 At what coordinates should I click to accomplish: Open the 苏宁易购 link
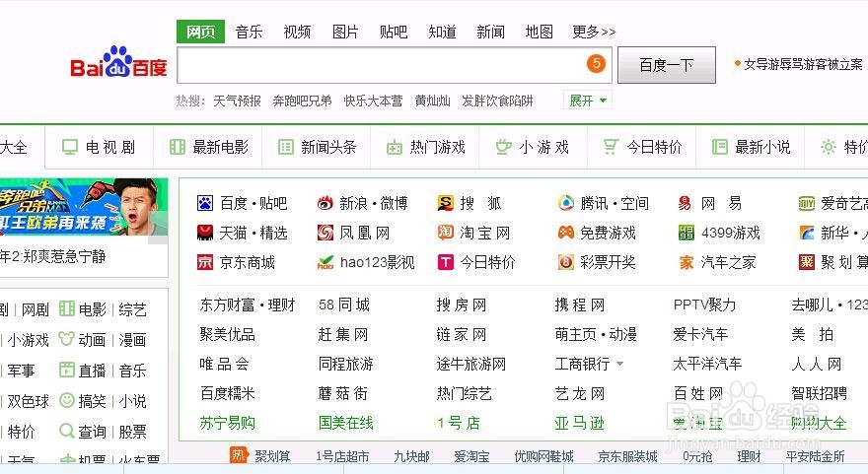[x=228, y=423]
